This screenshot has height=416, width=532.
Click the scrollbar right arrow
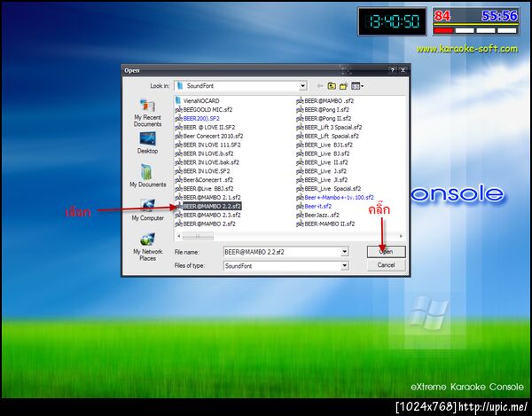tap(401, 236)
